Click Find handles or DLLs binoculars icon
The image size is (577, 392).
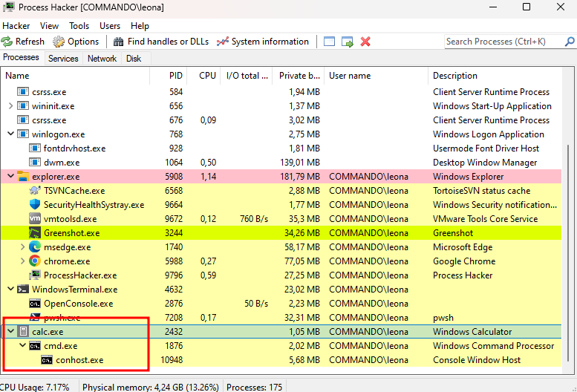[x=118, y=42]
